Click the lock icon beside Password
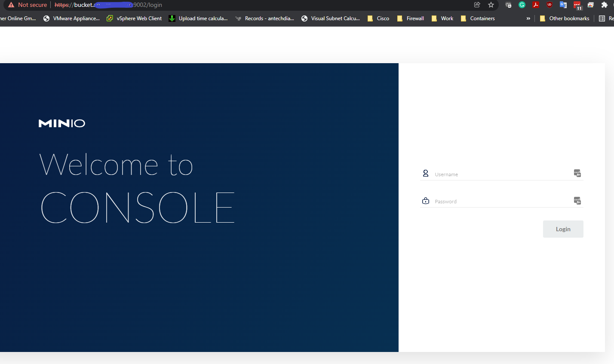Viewport: 614px width, 364px height. pyautogui.click(x=426, y=201)
